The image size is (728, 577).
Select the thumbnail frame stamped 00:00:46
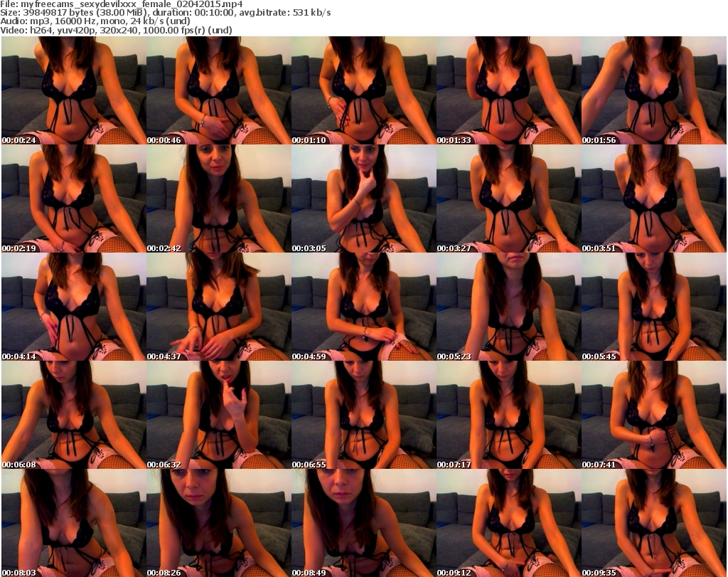[219, 90]
